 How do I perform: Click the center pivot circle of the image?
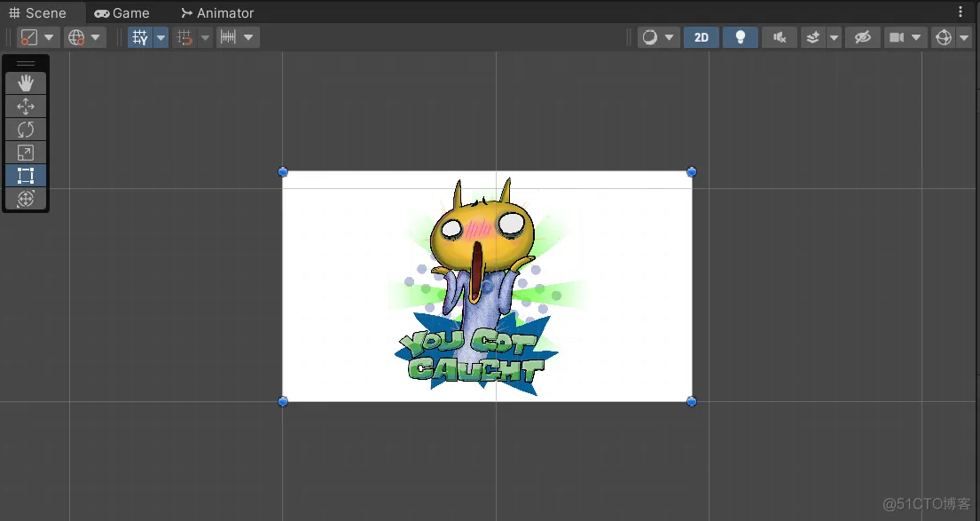pyautogui.click(x=487, y=287)
